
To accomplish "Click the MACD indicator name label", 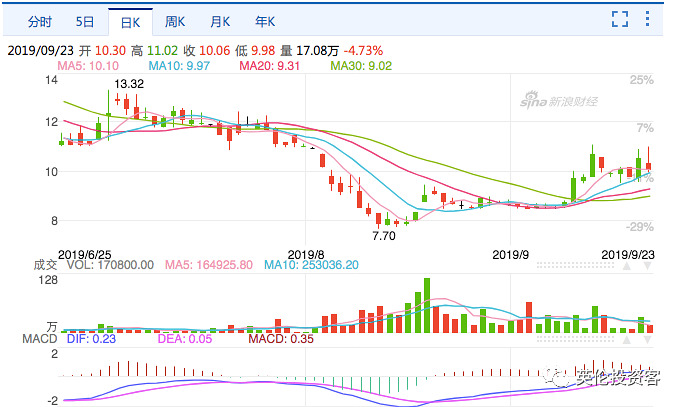I will [x=20, y=340].
